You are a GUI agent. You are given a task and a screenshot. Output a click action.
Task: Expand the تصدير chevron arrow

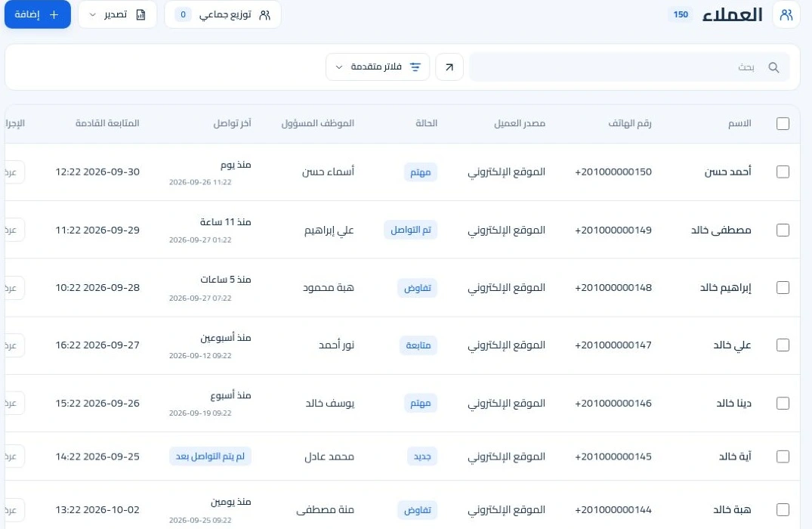pyautogui.click(x=93, y=15)
